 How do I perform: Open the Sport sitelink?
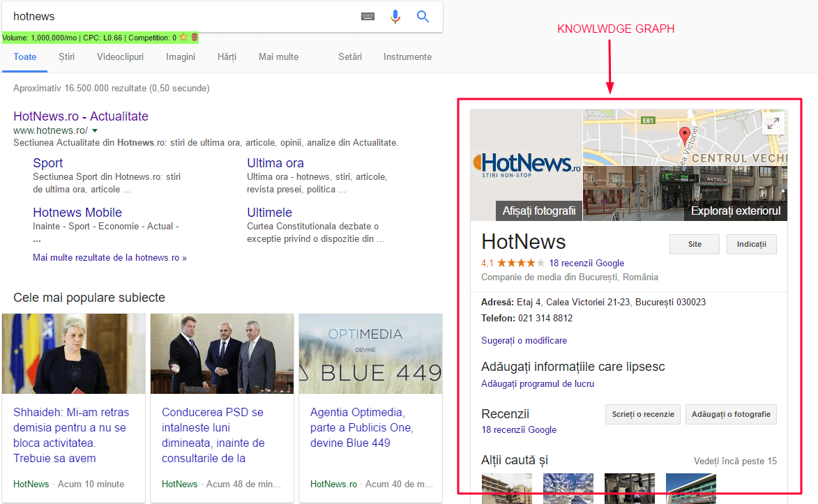tap(47, 163)
